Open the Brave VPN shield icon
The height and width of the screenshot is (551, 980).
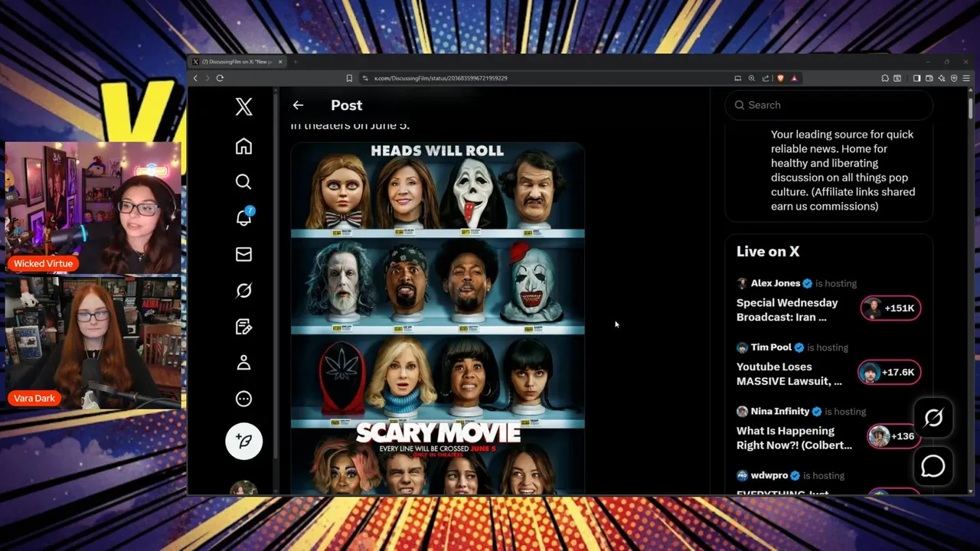[x=954, y=78]
